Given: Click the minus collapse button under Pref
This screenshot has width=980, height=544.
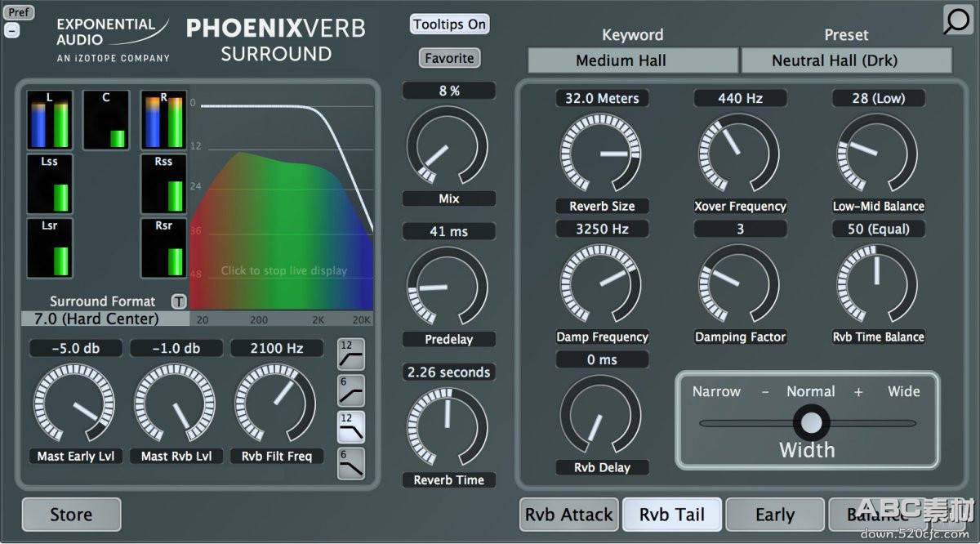Looking at the screenshot, I should click(x=12, y=30).
